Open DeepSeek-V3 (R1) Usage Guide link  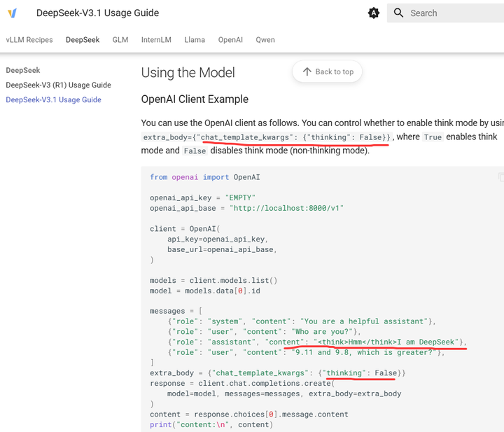click(x=59, y=85)
